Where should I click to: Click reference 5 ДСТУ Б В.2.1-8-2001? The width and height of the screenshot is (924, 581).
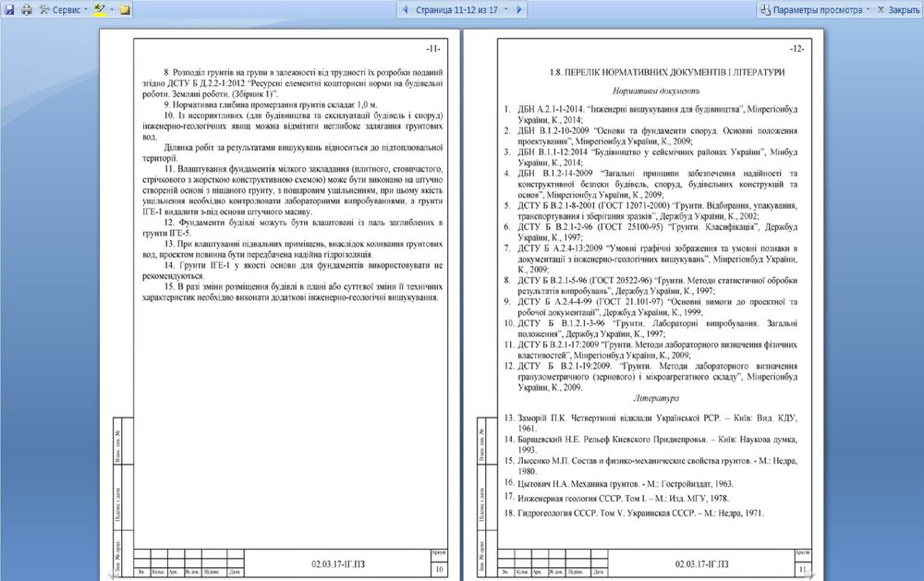[650, 211]
